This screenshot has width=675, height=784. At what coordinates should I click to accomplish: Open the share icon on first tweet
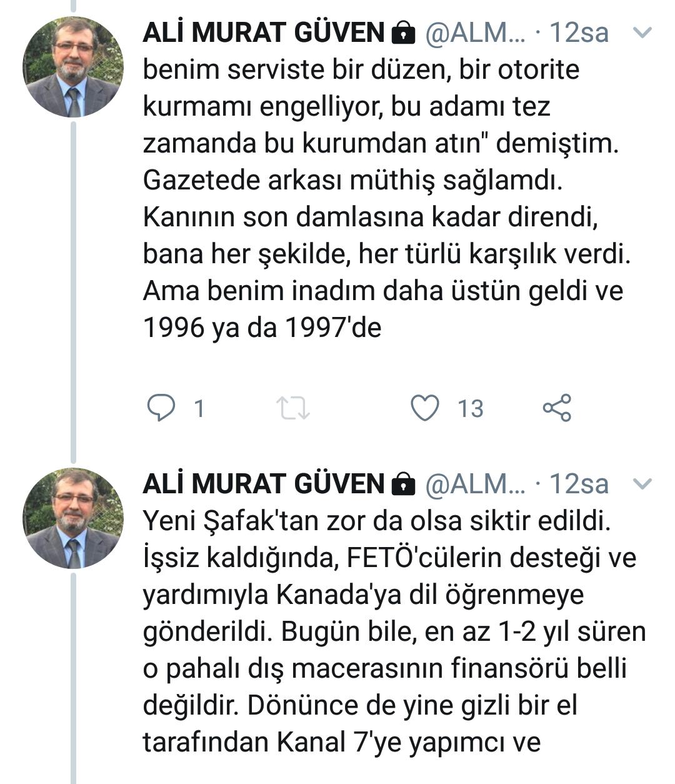(x=557, y=408)
